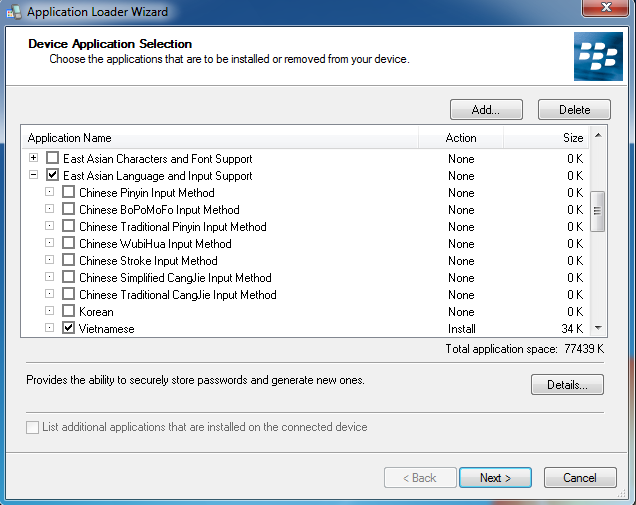Click the Add... button
The height and width of the screenshot is (505, 636).
coord(486,110)
